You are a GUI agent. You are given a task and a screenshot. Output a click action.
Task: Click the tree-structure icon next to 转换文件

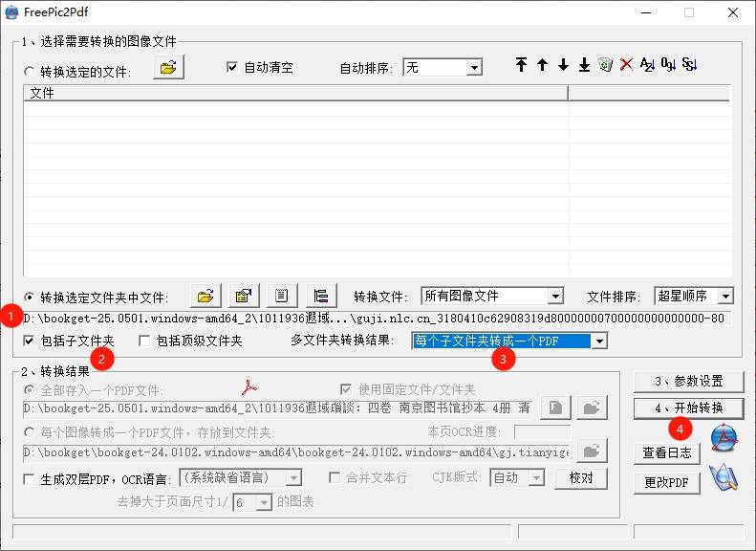click(x=320, y=296)
